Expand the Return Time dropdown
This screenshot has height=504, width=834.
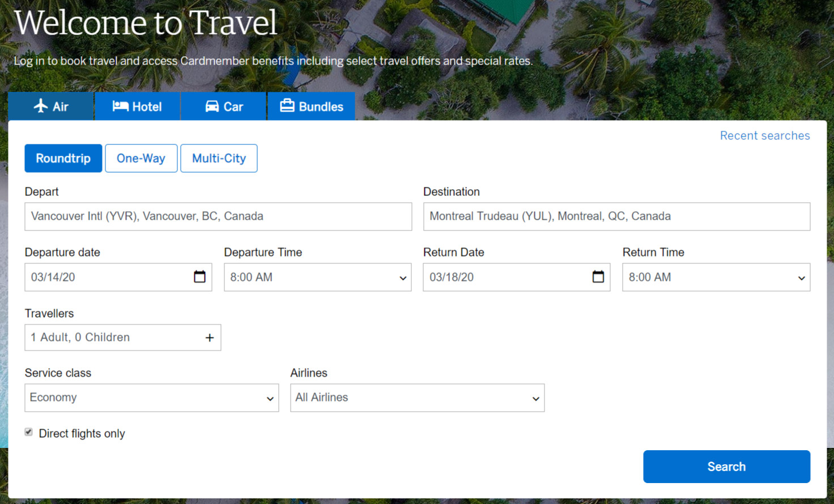click(716, 277)
